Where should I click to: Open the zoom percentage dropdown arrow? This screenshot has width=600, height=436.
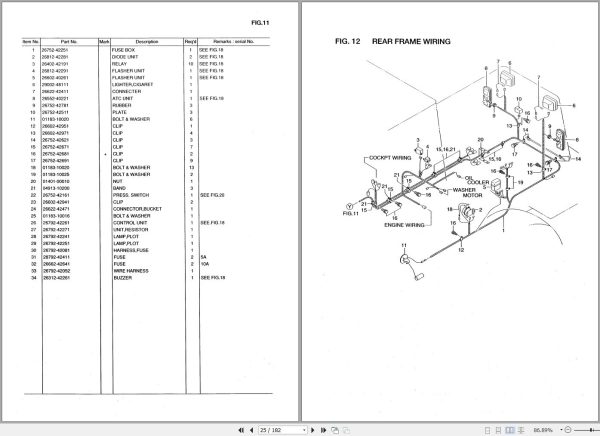561,430
